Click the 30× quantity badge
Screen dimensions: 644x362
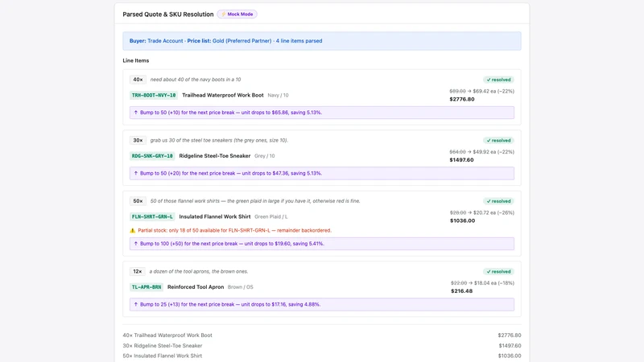pos(138,140)
